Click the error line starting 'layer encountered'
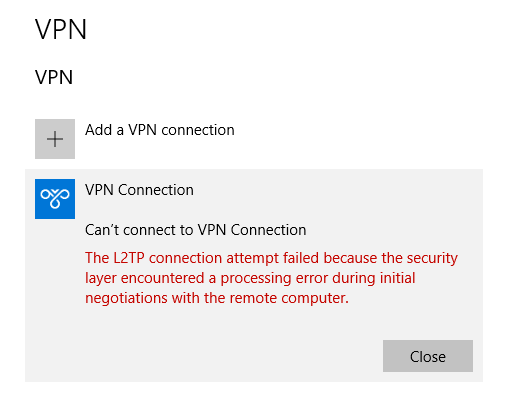 coord(250,278)
